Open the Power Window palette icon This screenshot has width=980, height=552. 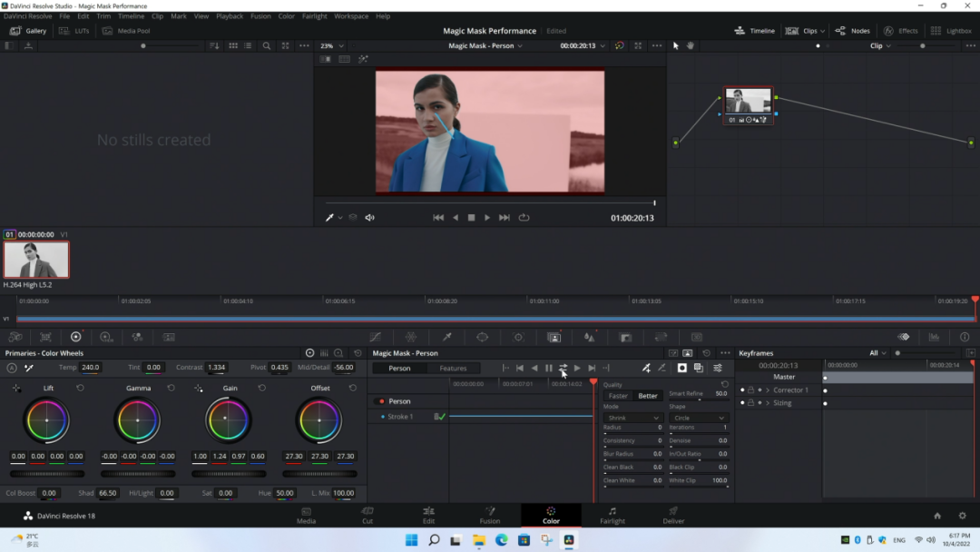[x=482, y=337]
